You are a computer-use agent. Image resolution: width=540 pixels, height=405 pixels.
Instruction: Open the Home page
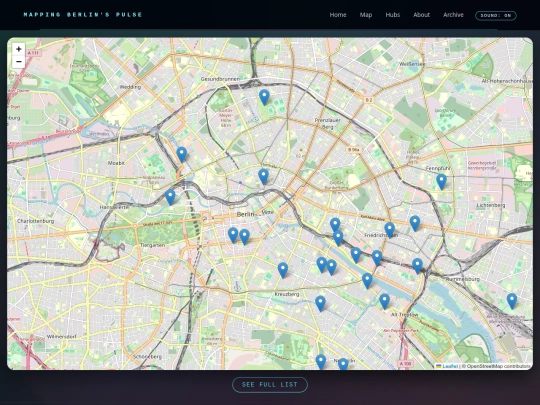click(338, 15)
